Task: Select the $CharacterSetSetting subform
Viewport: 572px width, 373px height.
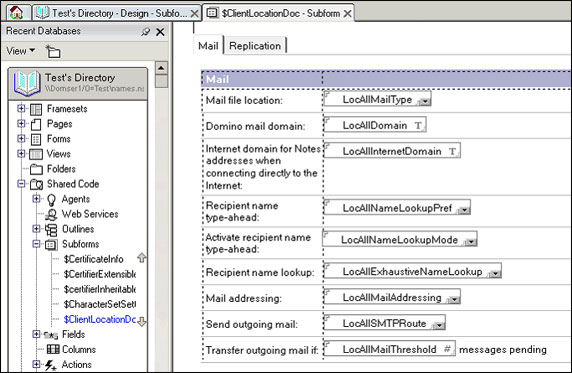Action: (100, 304)
